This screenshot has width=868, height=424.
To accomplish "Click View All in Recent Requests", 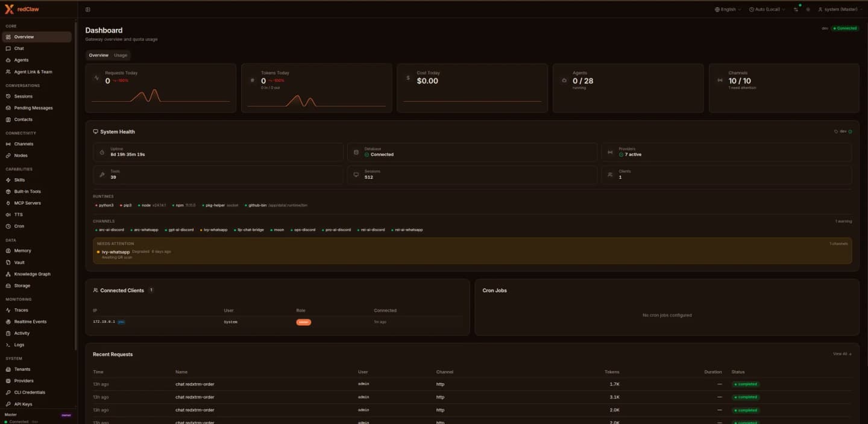I will tap(842, 354).
